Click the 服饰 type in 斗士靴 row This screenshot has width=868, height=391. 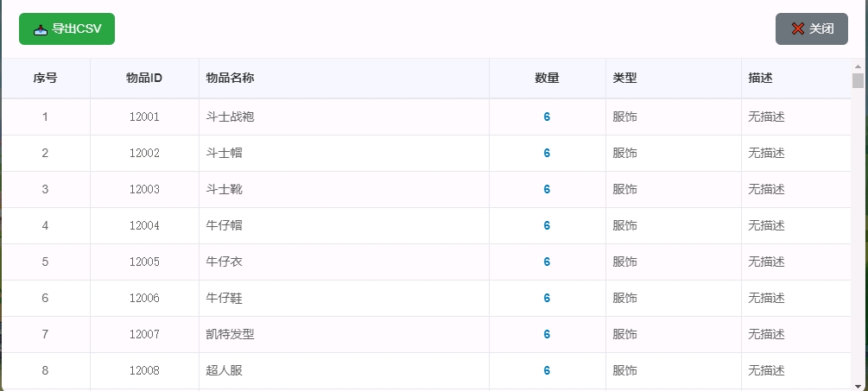pos(625,189)
